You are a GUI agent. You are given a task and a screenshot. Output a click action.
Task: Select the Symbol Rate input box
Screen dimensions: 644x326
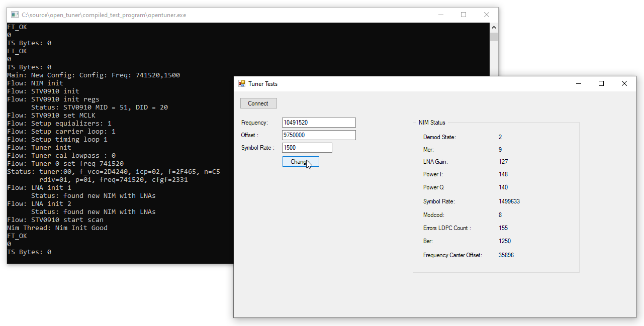tap(307, 148)
